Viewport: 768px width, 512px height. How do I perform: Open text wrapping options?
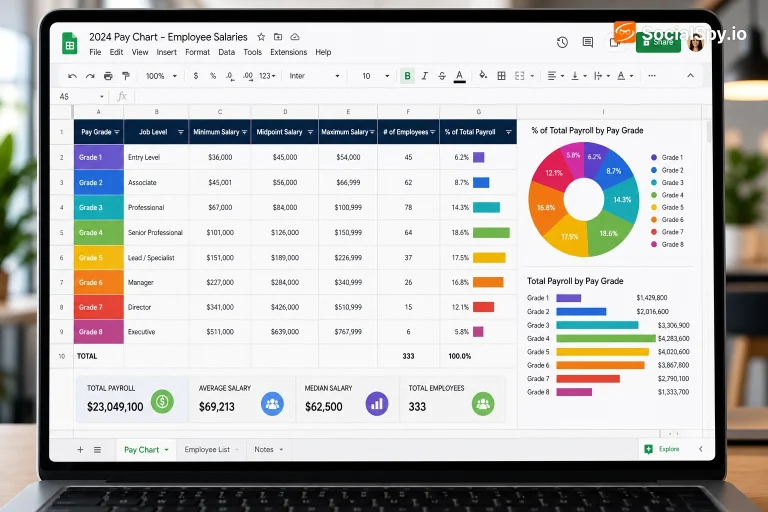click(601, 76)
